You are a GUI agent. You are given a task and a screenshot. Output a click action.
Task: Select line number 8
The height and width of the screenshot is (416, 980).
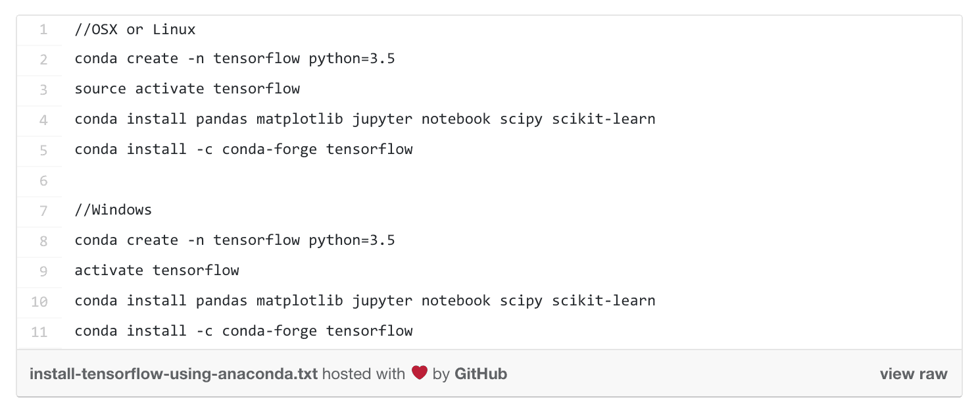coord(43,241)
